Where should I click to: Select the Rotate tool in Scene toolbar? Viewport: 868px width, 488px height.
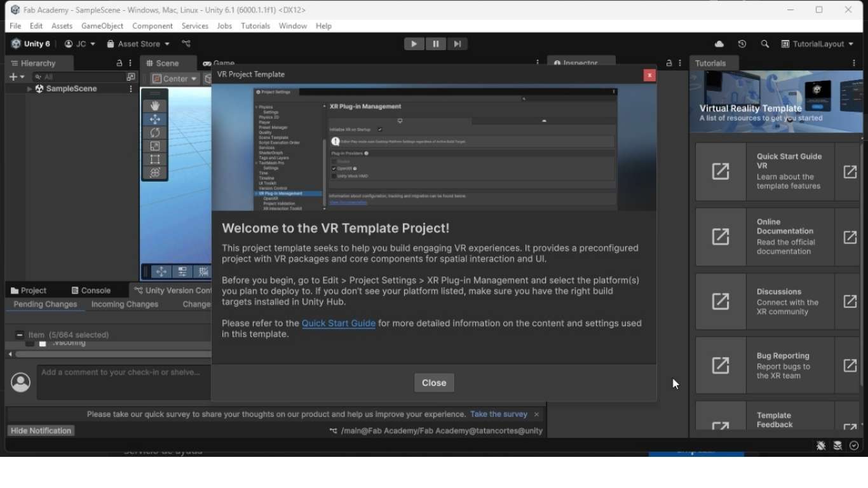click(155, 133)
